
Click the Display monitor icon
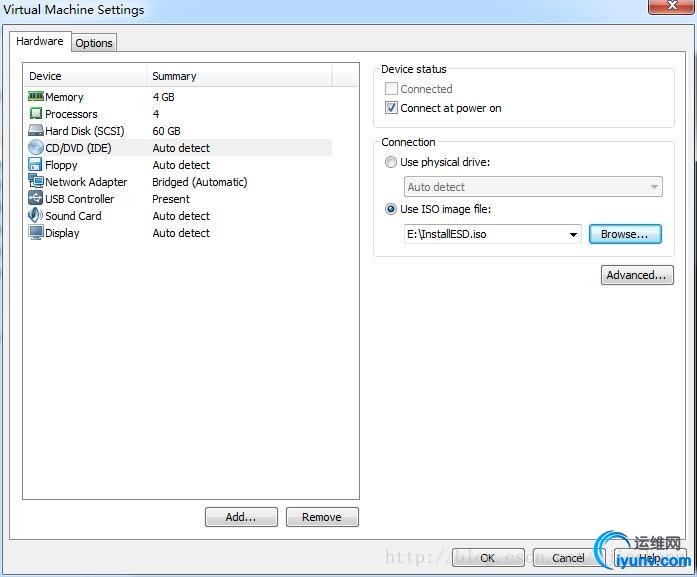pyautogui.click(x=36, y=232)
